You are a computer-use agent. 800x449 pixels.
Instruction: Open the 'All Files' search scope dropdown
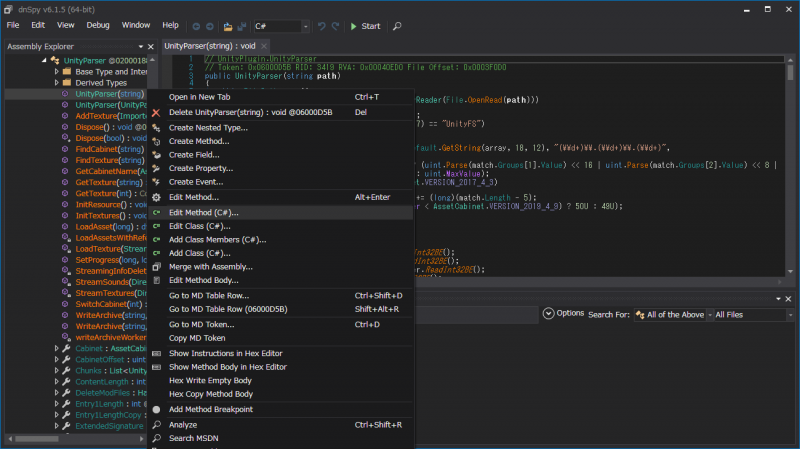[748, 314]
